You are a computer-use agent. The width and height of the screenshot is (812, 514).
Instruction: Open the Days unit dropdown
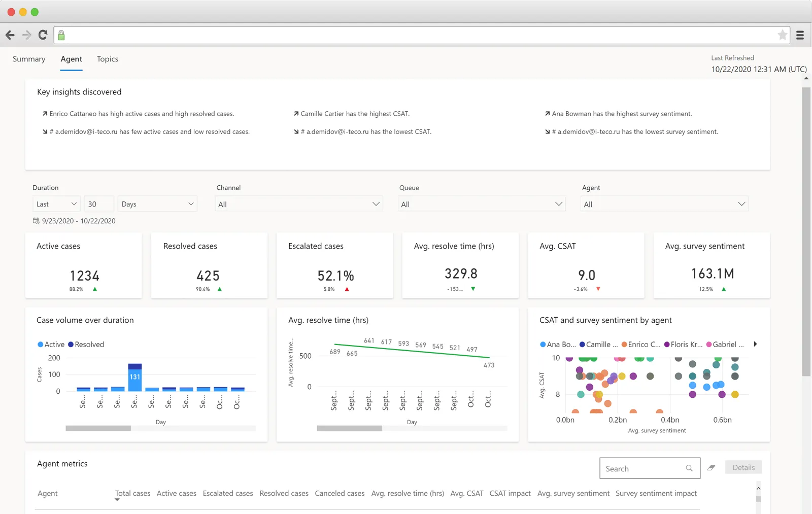click(157, 204)
